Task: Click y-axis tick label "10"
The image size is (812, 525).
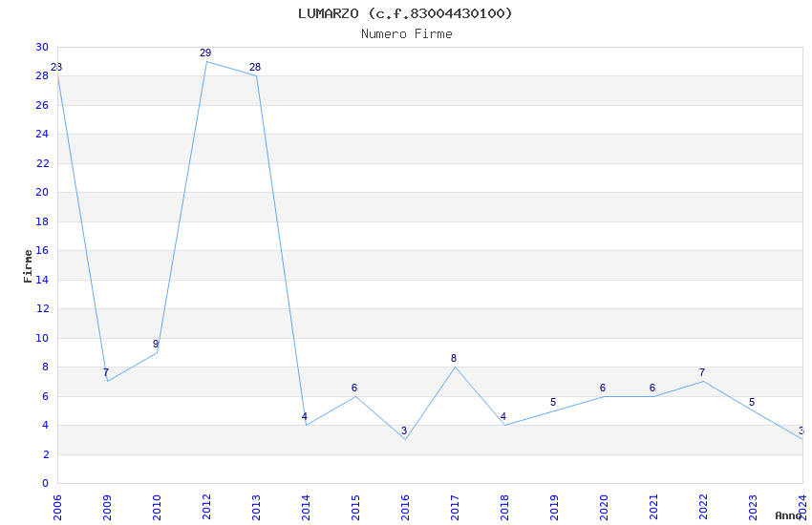Action: 42,338
